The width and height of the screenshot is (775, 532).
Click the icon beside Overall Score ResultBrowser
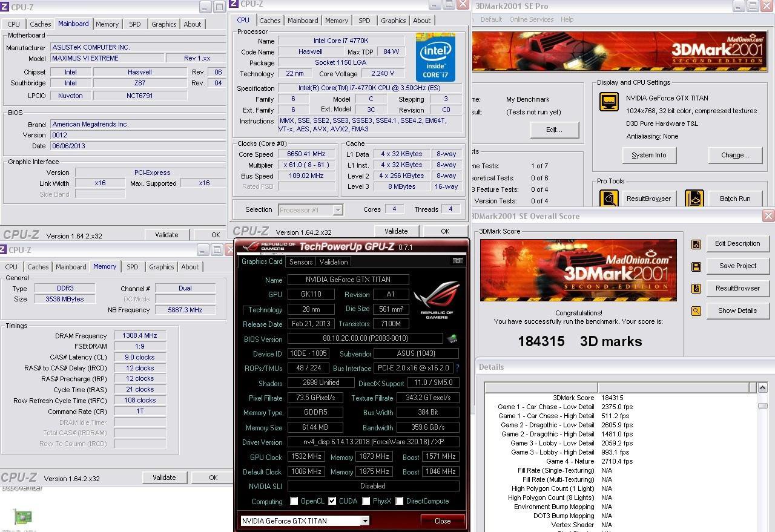tap(696, 289)
